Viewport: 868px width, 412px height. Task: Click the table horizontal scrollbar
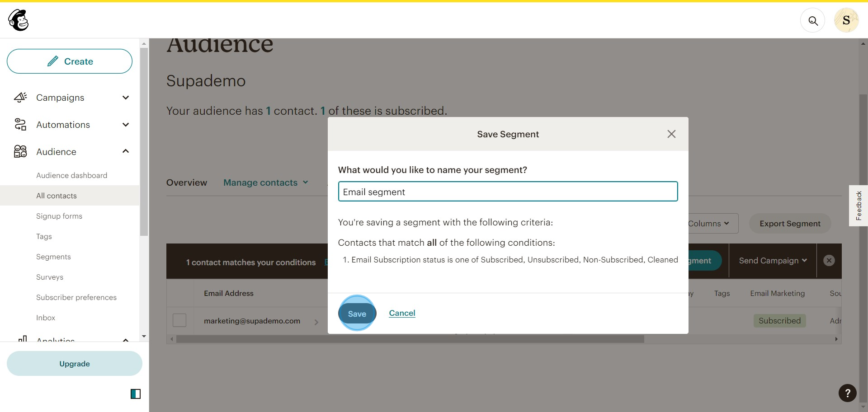click(x=410, y=339)
